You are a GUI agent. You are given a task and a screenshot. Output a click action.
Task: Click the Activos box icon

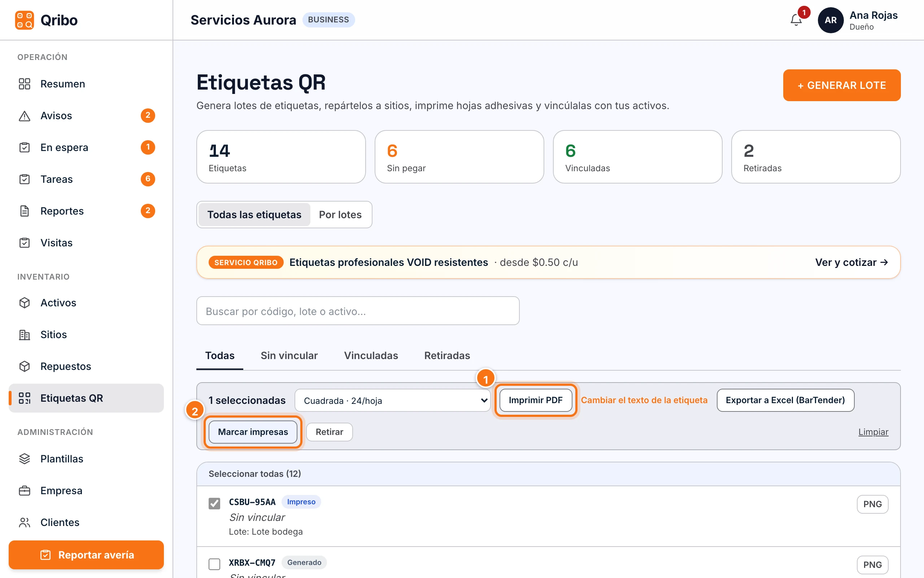coord(25,302)
